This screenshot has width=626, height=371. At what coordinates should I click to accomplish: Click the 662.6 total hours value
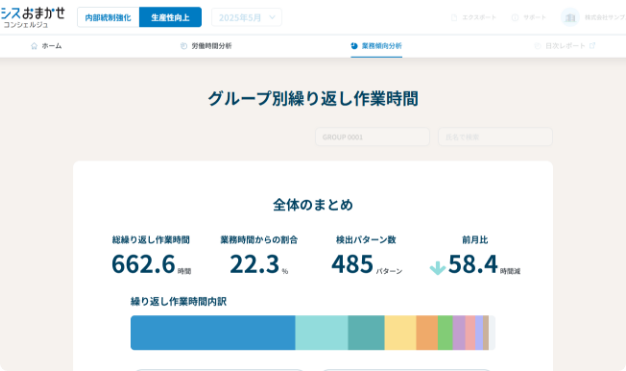143,264
